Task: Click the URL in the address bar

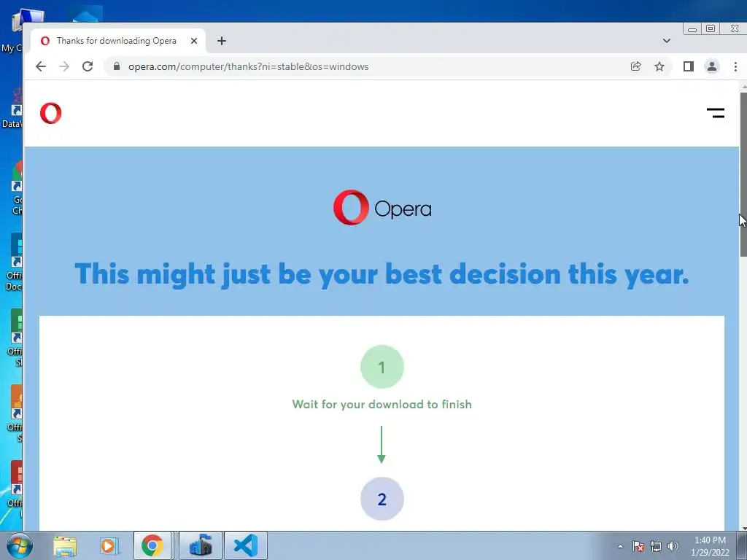Action: pyautogui.click(x=248, y=66)
